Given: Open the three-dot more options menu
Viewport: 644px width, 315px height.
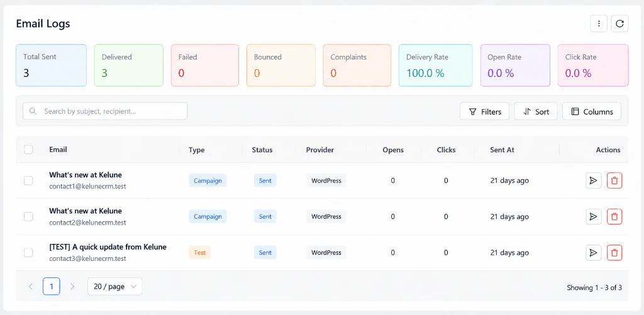Looking at the screenshot, I should tap(599, 24).
